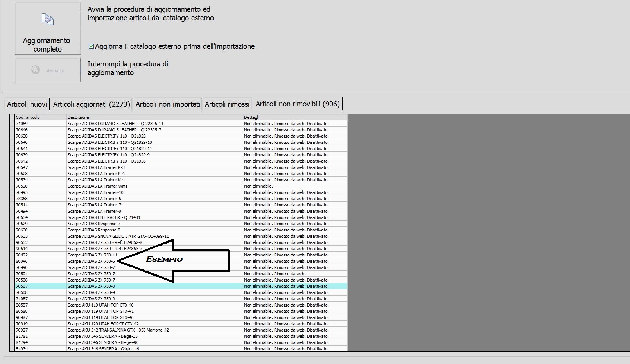Select article code 71059
The image size is (630, 364).
click(22, 124)
